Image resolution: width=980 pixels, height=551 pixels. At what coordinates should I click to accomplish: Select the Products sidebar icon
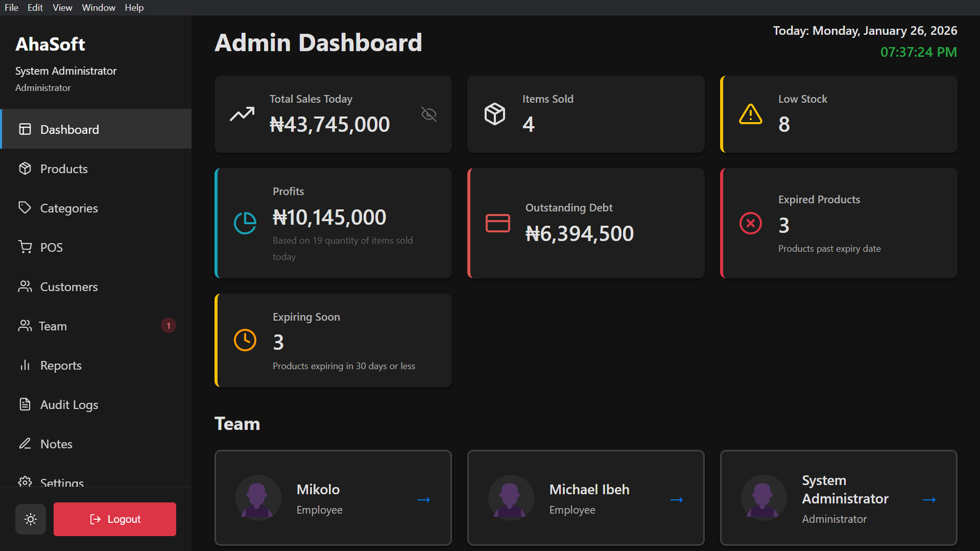(24, 168)
